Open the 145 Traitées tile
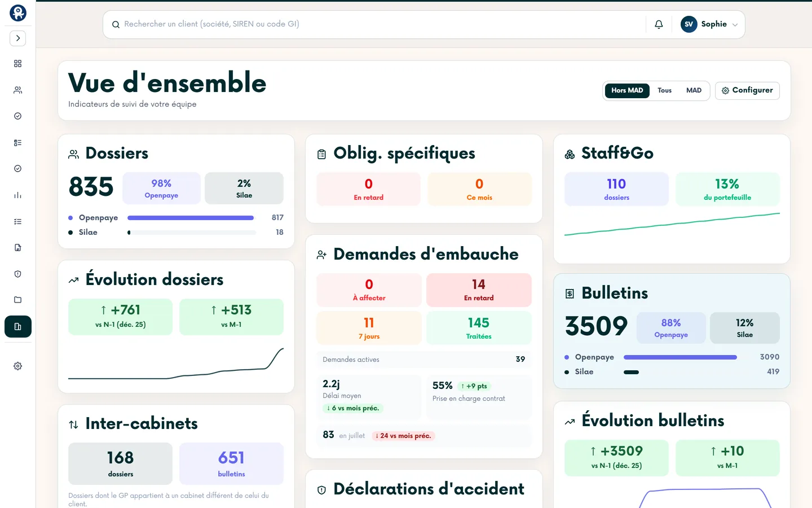Image resolution: width=812 pixels, height=508 pixels. (479, 328)
